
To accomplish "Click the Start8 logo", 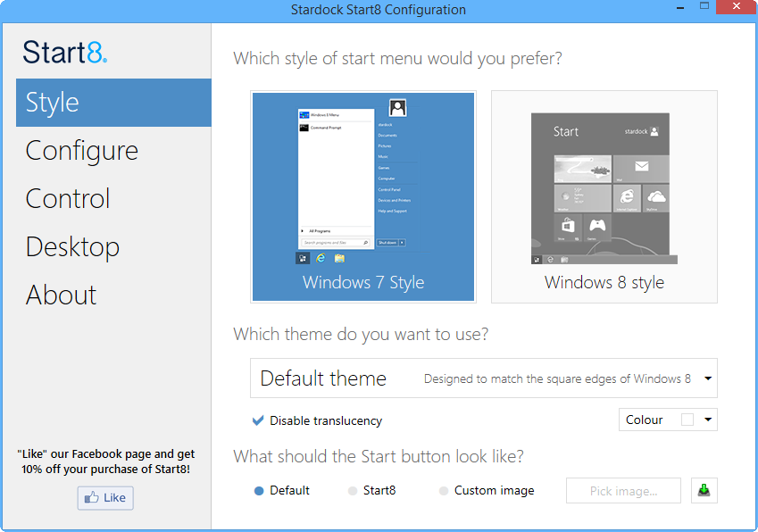I will click(x=65, y=52).
